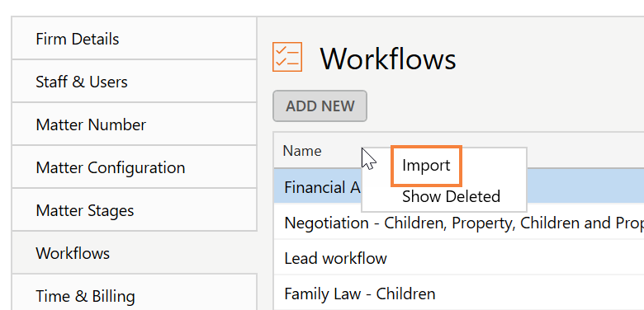Choose Show Deleted from context menu
Screen dimensions: 644x310
pyautogui.click(x=451, y=196)
